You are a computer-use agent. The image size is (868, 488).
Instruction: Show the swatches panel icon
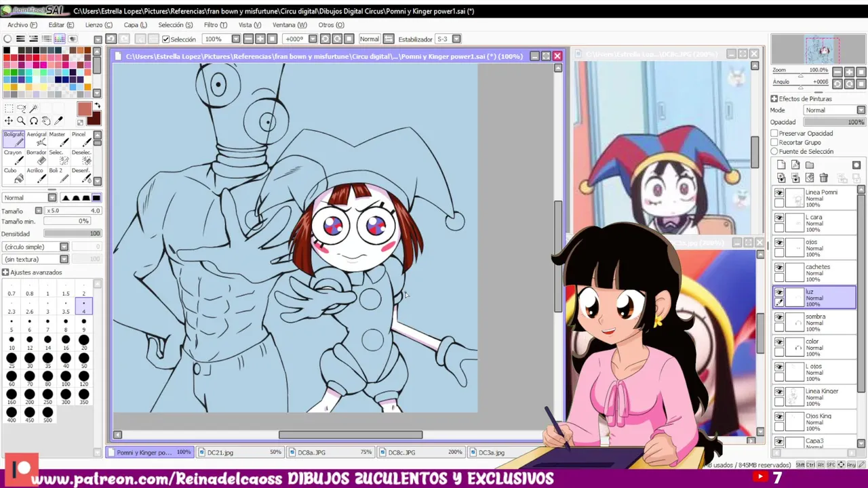click(60, 39)
